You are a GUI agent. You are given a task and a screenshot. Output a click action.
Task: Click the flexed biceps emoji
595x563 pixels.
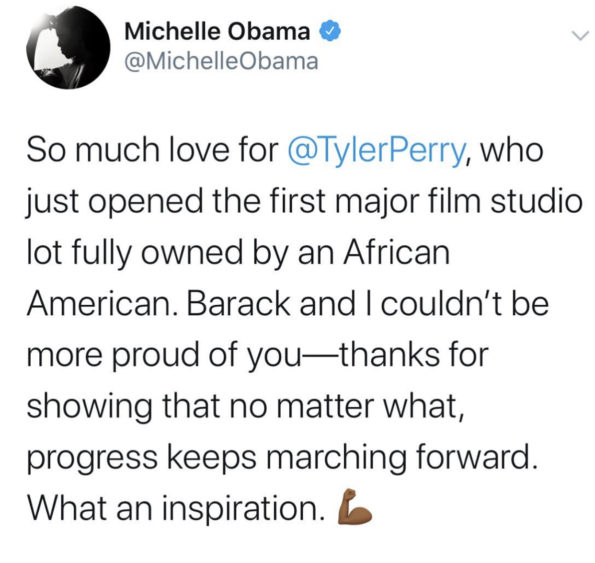tap(354, 507)
